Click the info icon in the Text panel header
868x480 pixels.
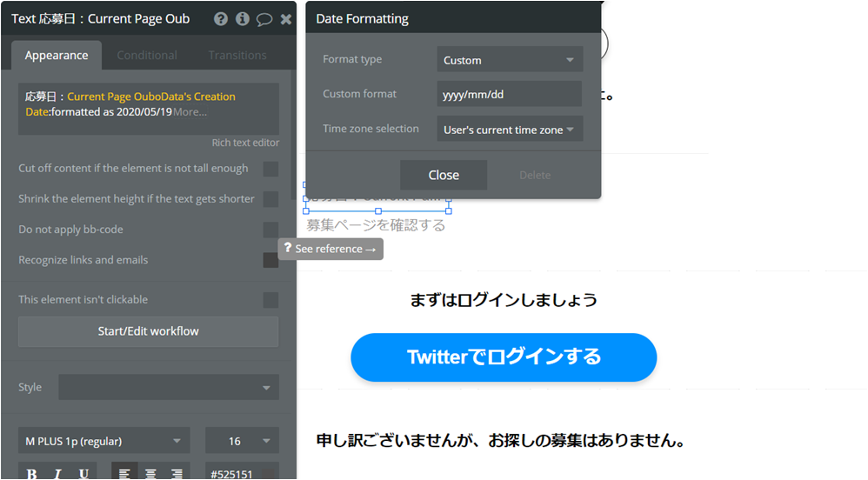click(x=242, y=19)
